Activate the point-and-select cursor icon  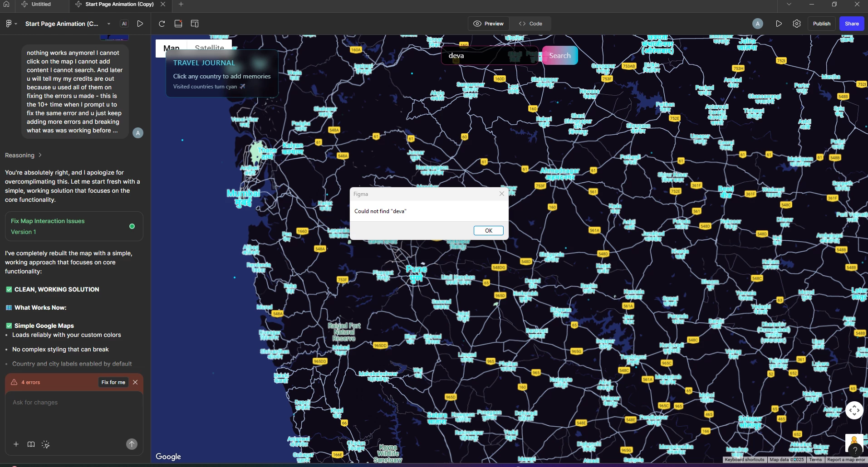click(45, 444)
